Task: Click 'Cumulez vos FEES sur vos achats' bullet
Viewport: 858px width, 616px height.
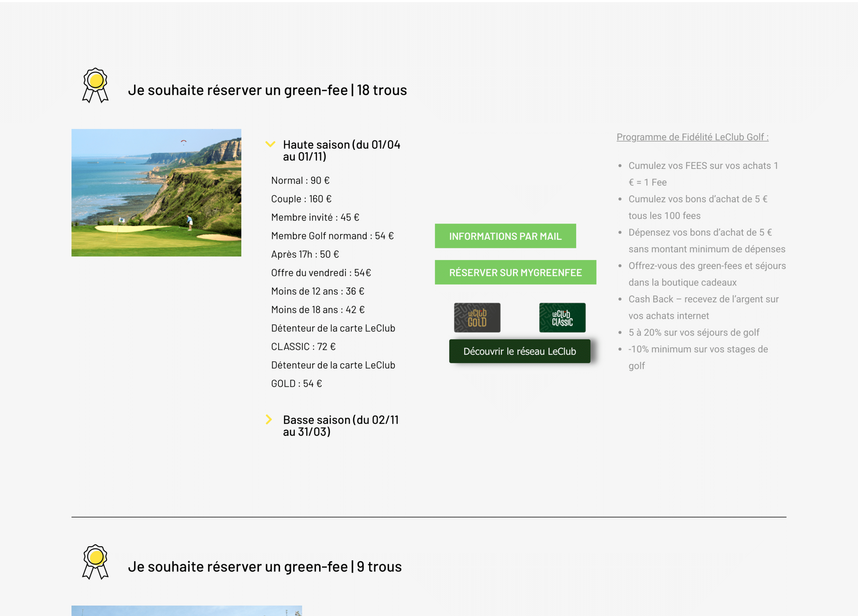Action: point(703,174)
